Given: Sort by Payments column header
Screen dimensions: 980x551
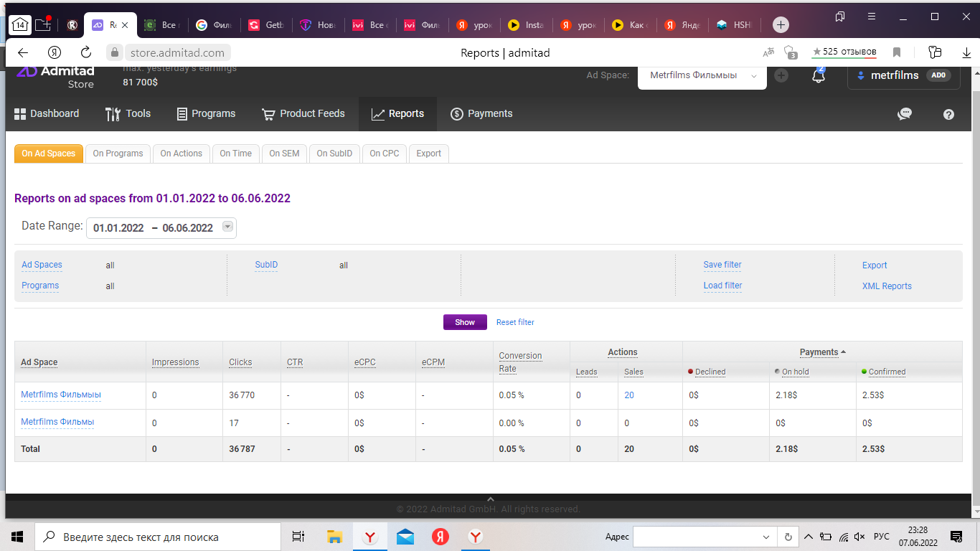Looking at the screenshot, I should (x=822, y=352).
